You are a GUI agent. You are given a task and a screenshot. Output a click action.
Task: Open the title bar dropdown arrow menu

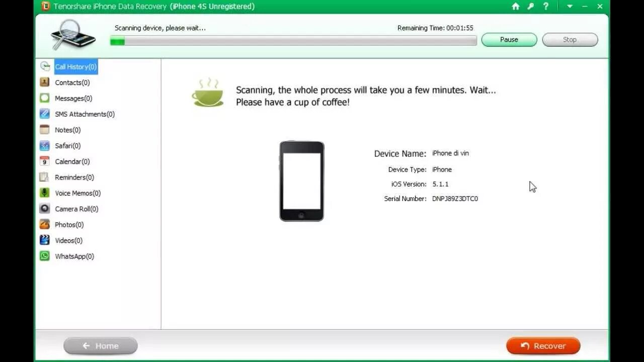click(570, 7)
